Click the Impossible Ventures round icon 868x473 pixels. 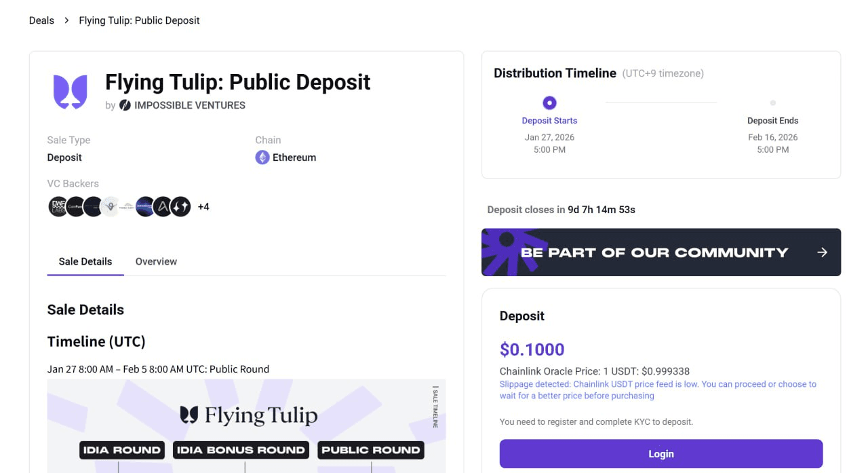[x=125, y=105]
